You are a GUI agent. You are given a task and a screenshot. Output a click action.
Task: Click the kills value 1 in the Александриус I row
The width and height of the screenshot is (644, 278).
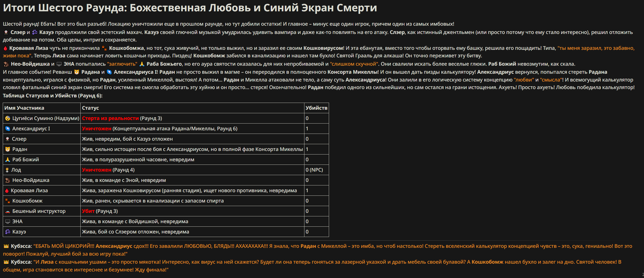(307, 129)
